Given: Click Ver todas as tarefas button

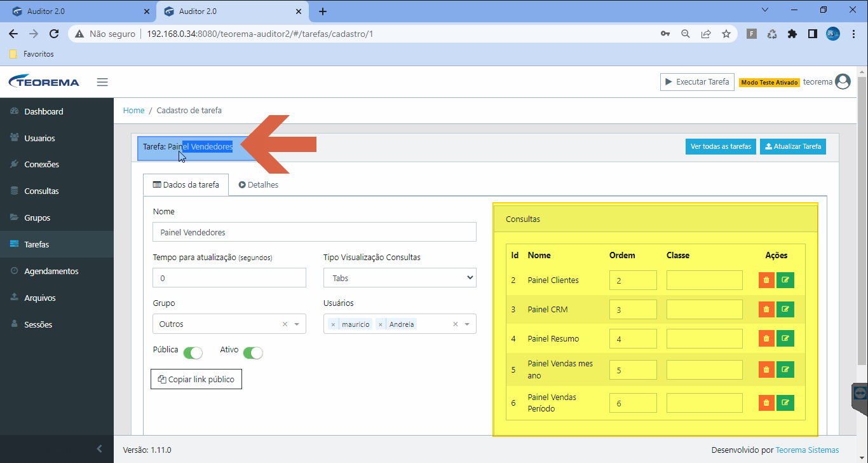Looking at the screenshot, I should coord(721,146).
